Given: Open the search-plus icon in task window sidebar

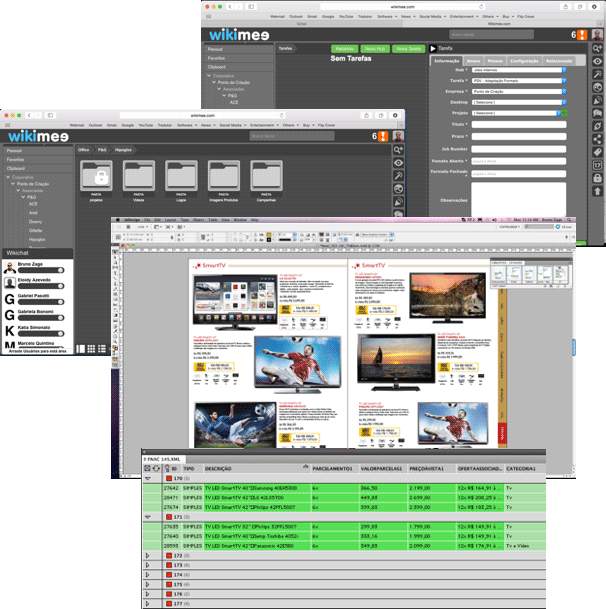Looking at the screenshot, I should (597, 49).
